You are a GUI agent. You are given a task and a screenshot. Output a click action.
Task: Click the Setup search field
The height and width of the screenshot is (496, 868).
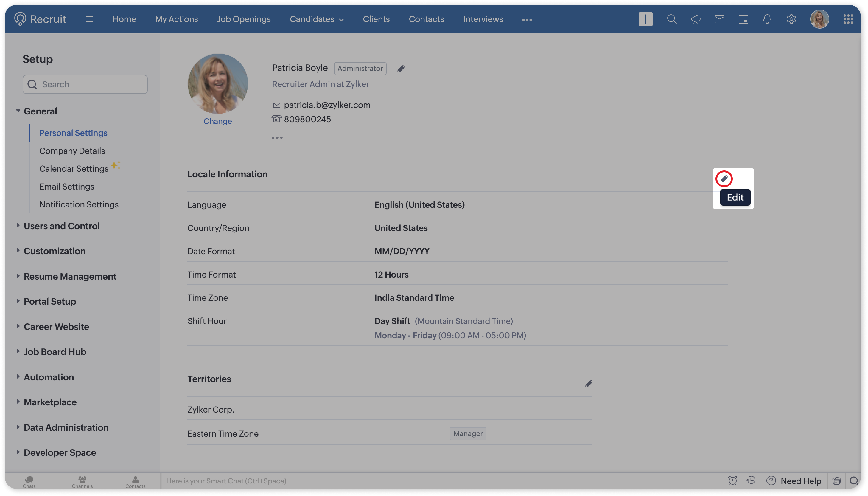pos(85,84)
